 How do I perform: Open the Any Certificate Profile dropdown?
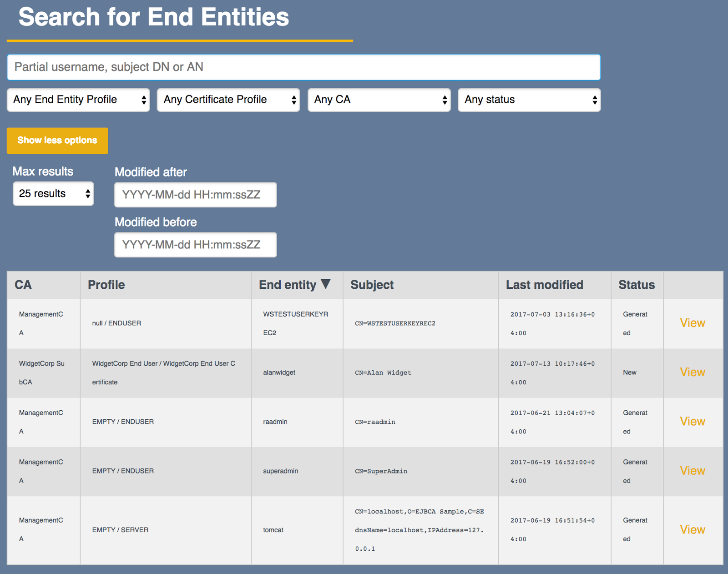[x=228, y=100]
